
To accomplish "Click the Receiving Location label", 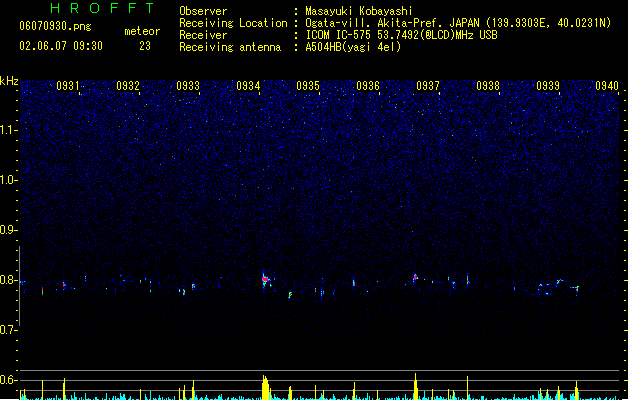I will pyautogui.click(x=233, y=23).
